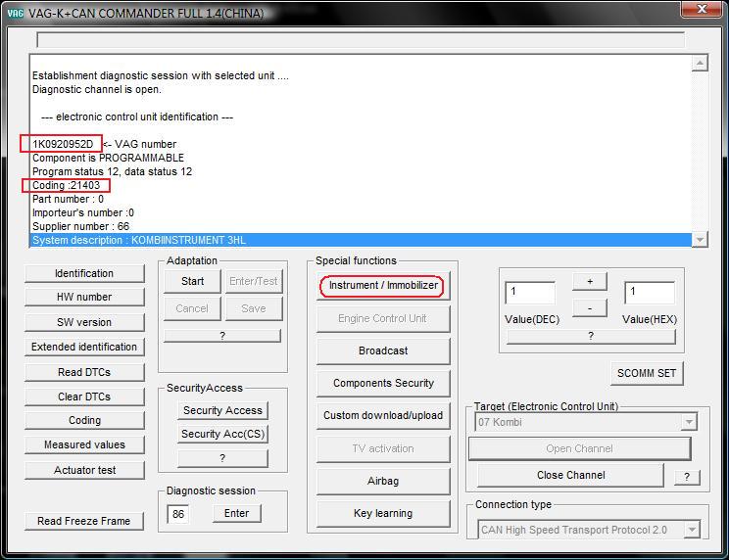Click the log scrollbar up arrow
Viewport: 729px width, 560px height.
point(700,64)
